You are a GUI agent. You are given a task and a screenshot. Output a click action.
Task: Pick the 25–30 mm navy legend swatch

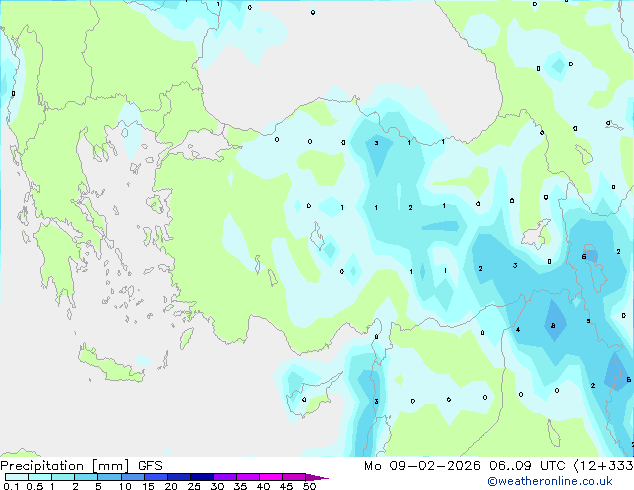tap(202, 477)
